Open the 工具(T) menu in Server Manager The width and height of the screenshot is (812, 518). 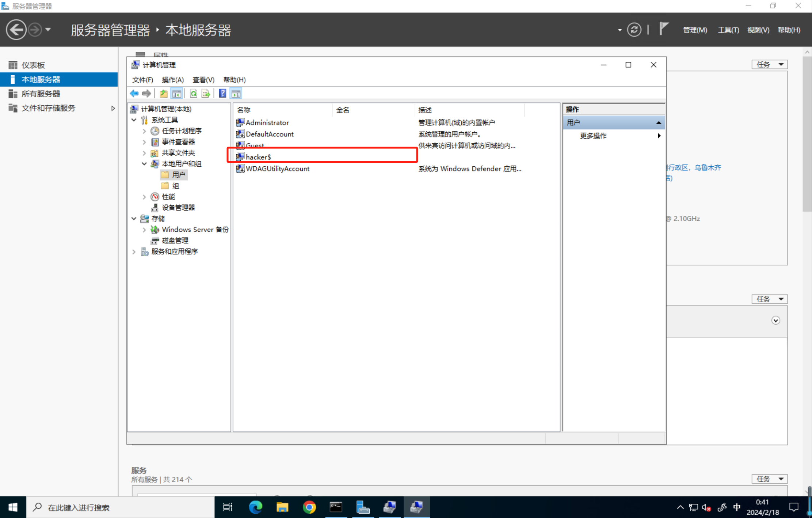(728, 30)
